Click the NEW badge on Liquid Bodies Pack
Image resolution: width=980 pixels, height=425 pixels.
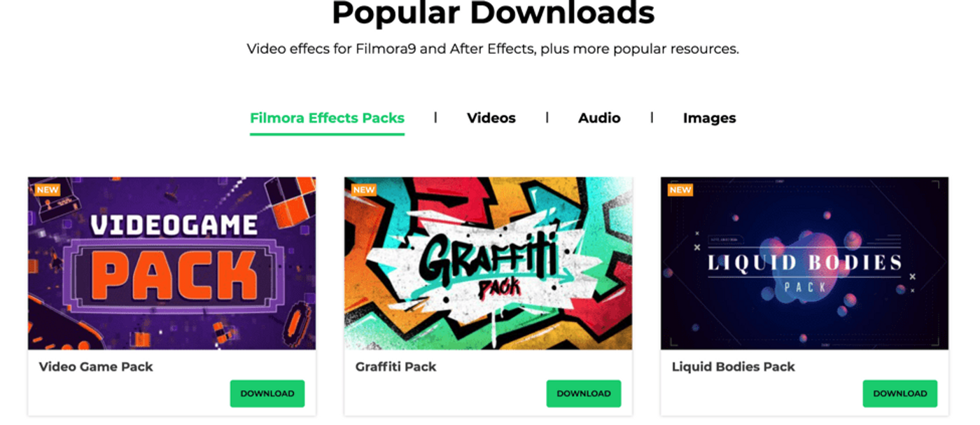680,190
